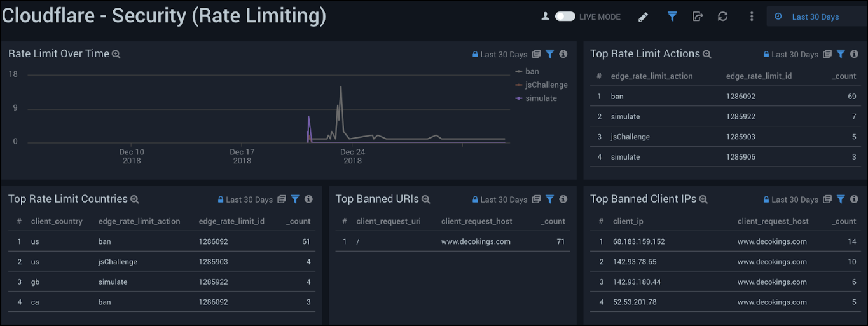The width and height of the screenshot is (868, 326).
Task: Refresh the dashboard using the refresh icon
Action: pyautogui.click(x=722, y=17)
